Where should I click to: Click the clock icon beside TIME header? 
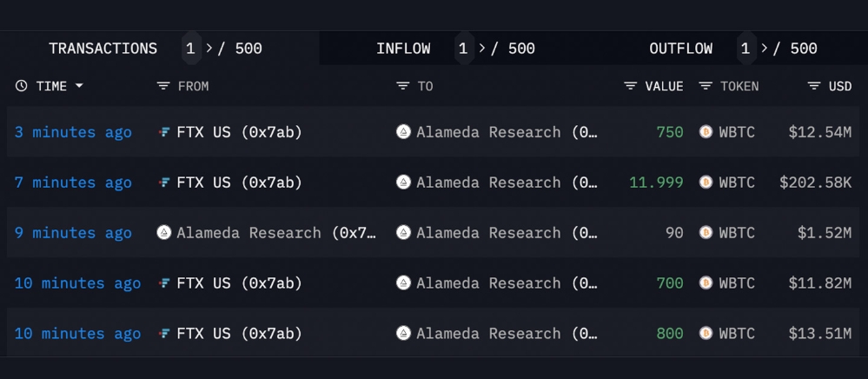point(21,86)
